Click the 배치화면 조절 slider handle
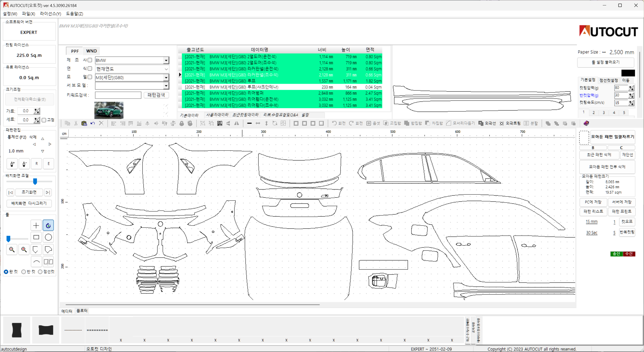The height and width of the screenshot is (352, 644). [x=35, y=182]
